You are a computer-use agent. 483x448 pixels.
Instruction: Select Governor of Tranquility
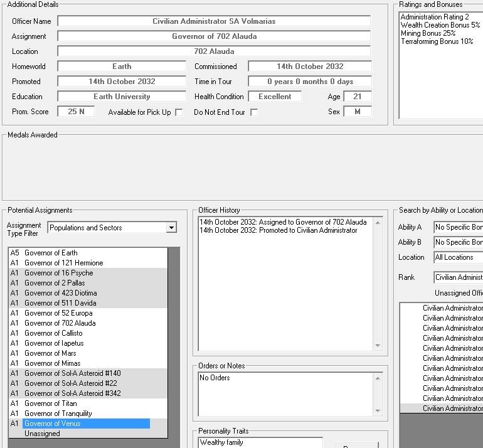point(88,413)
